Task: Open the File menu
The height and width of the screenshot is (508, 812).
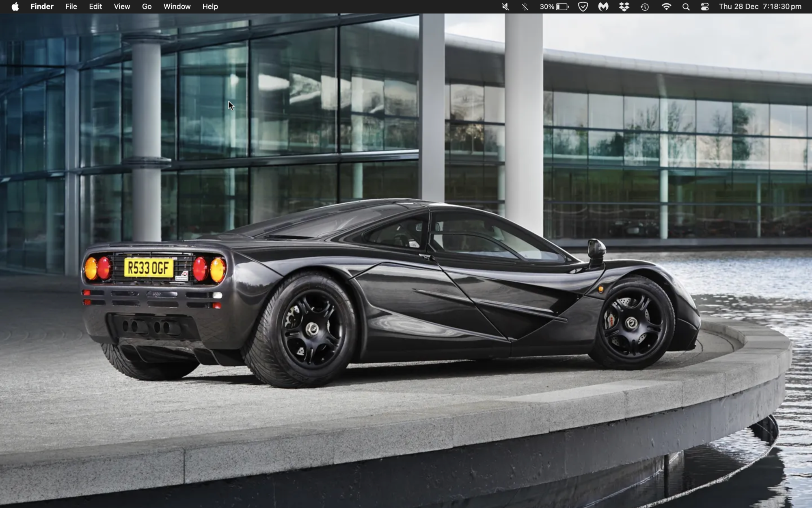Action: [x=71, y=7]
